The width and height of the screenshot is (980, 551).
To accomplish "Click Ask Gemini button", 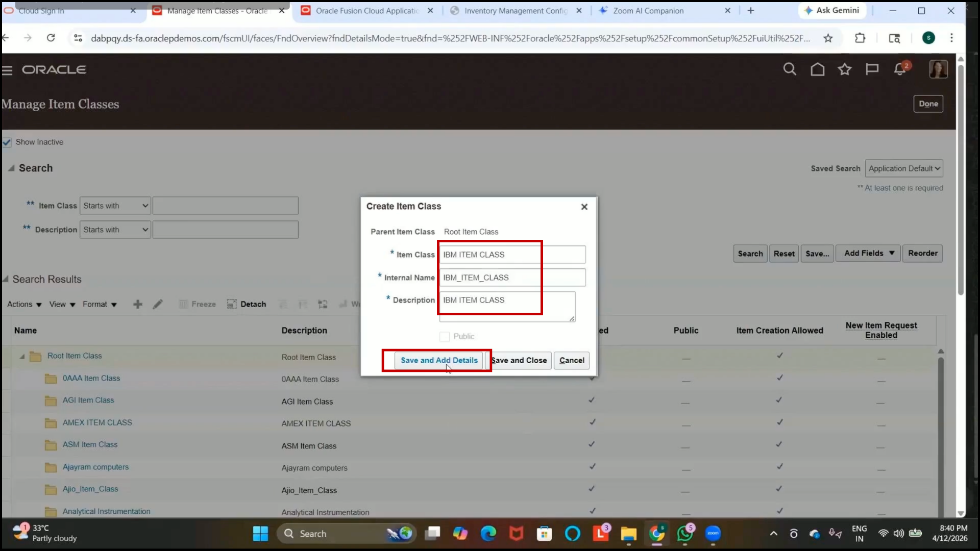I will tap(831, 10).
